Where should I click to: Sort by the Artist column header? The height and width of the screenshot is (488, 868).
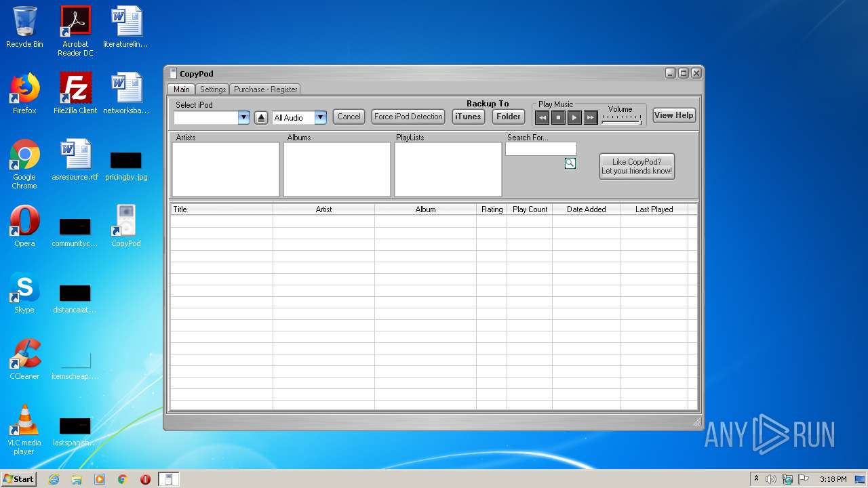tap(323, 209)
